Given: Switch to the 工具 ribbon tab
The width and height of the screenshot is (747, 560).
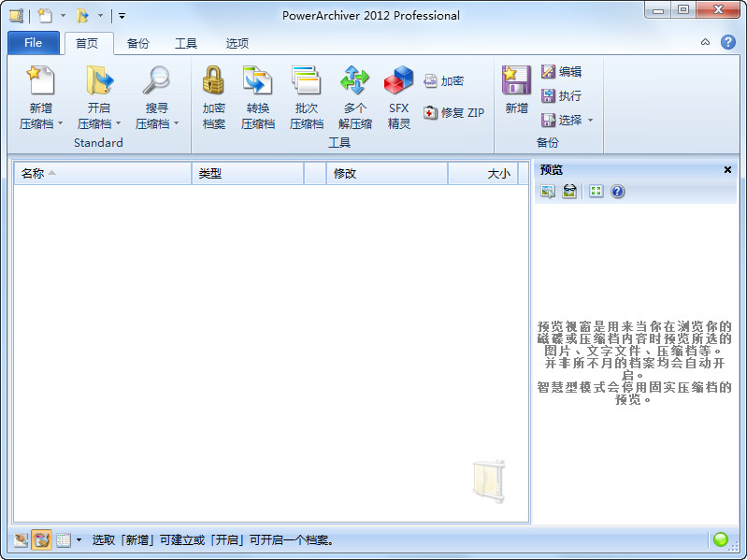Looking at the screenshot, I should click(x=186, y=43).
